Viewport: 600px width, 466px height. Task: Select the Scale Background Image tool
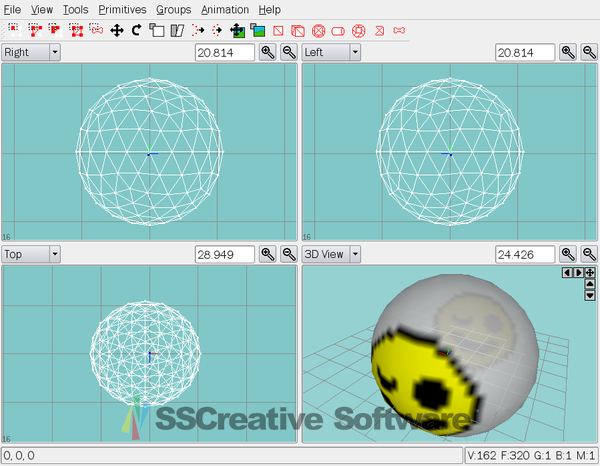coord(258,30)
